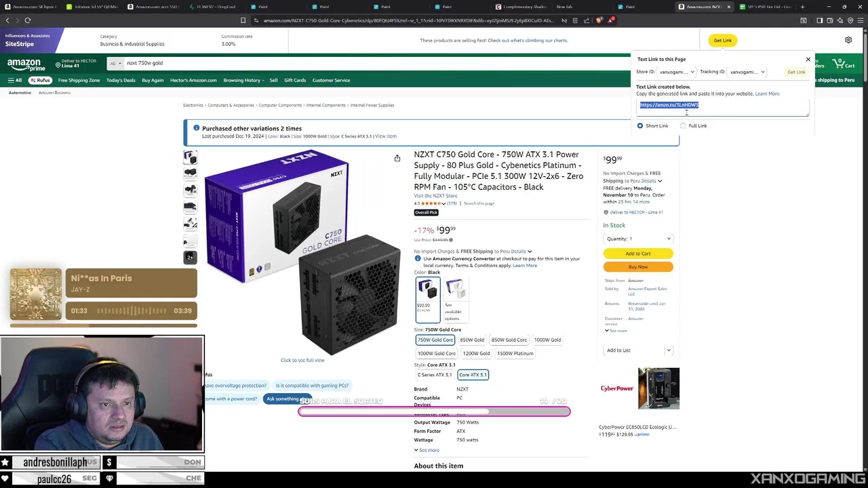
Task: Click the share icon above product image
Action: pyautogui.click(x=397, y=158)
